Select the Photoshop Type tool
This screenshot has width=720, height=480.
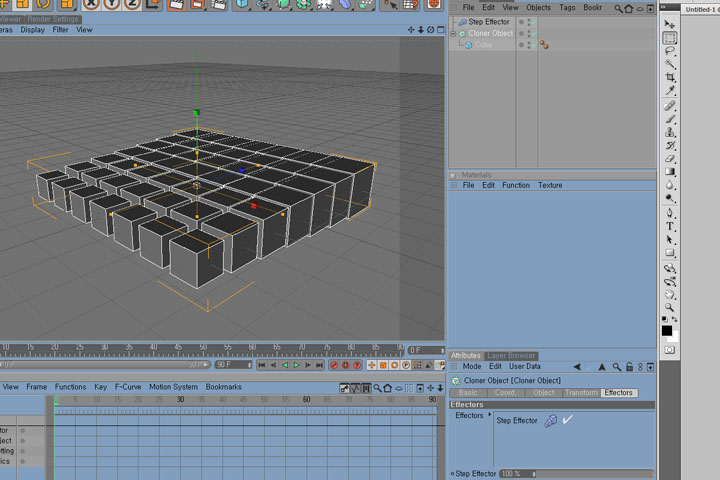[670, 226]
